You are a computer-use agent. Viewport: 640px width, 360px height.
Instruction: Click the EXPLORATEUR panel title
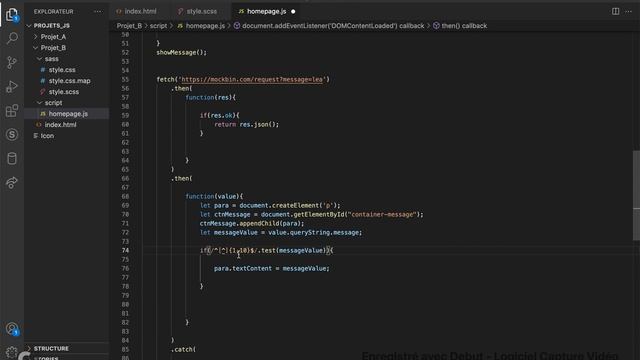[53, 11]
